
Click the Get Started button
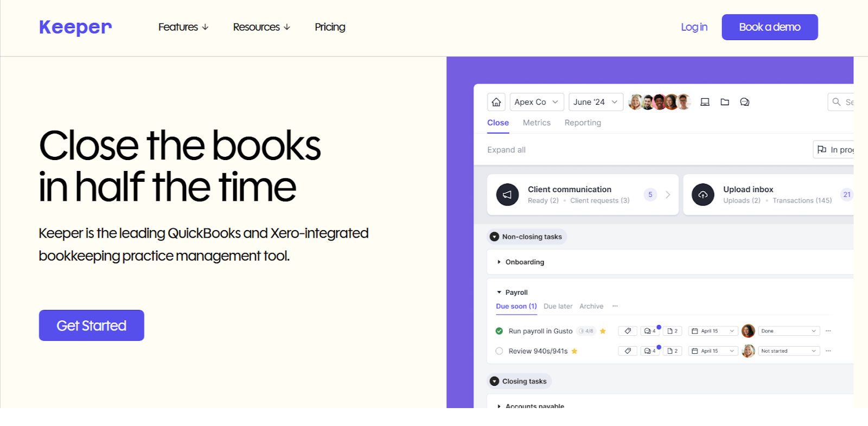coord(92,326)
